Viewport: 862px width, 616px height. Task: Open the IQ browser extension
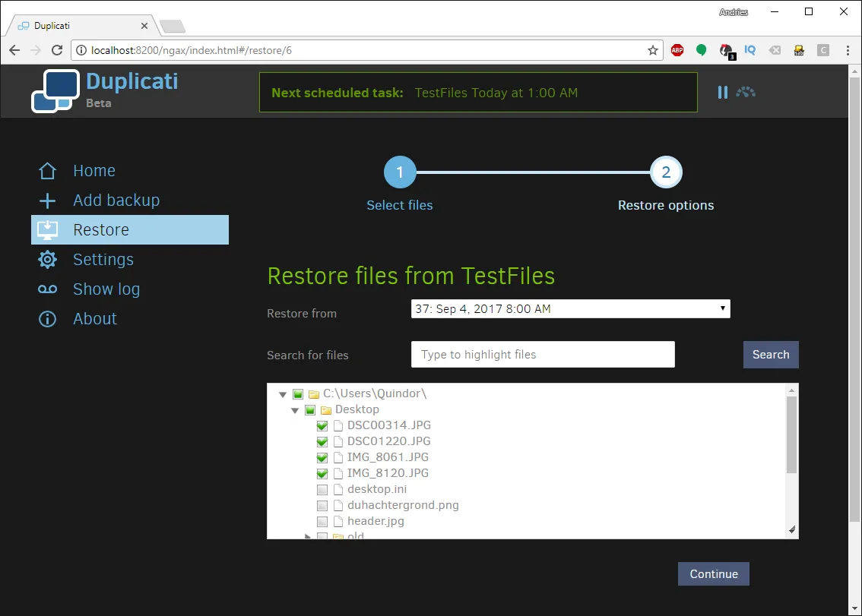[x=749, y=50]
